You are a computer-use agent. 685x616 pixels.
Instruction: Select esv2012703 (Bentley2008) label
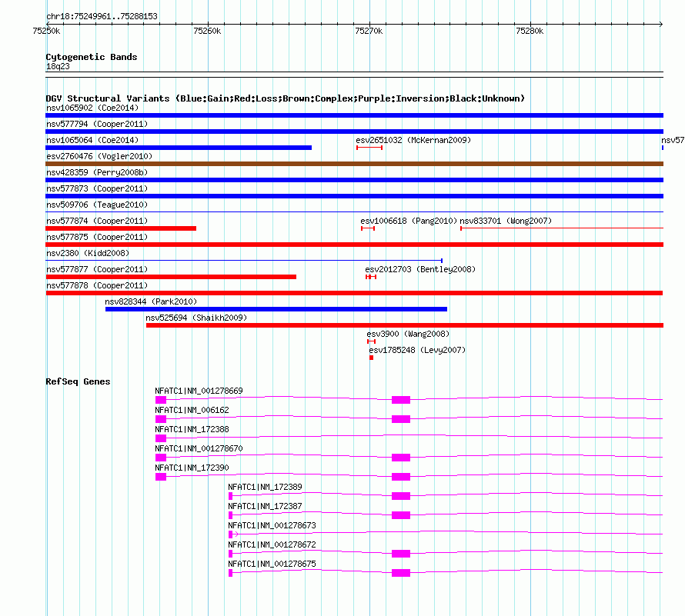pos(420,269)
